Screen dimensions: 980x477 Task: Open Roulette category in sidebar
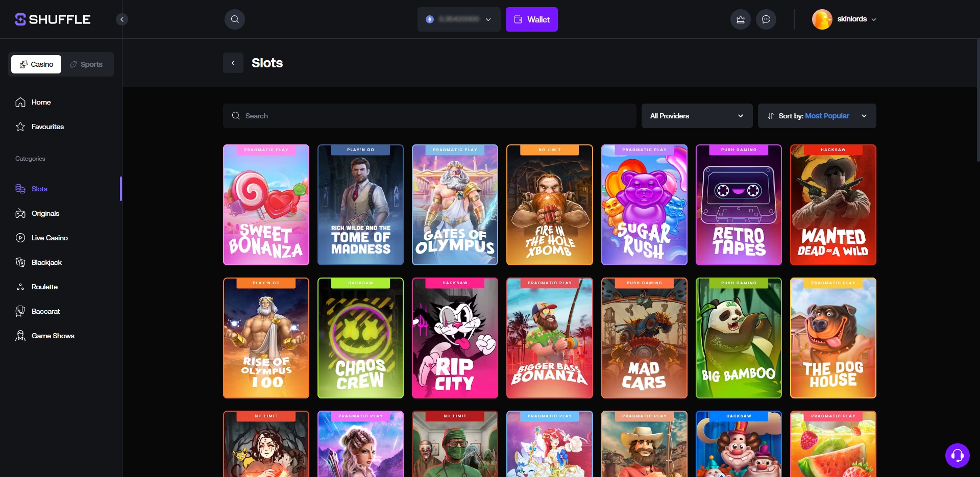(x=44, y=287)
